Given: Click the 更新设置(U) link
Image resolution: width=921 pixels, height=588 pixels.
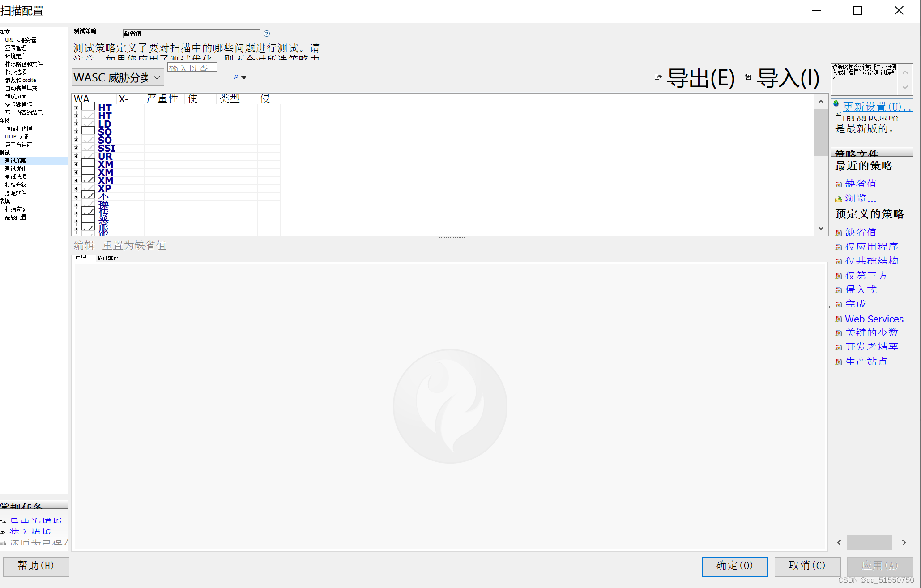Looking at the screenshot, I should pyautogui.click(x=877, y=107).
